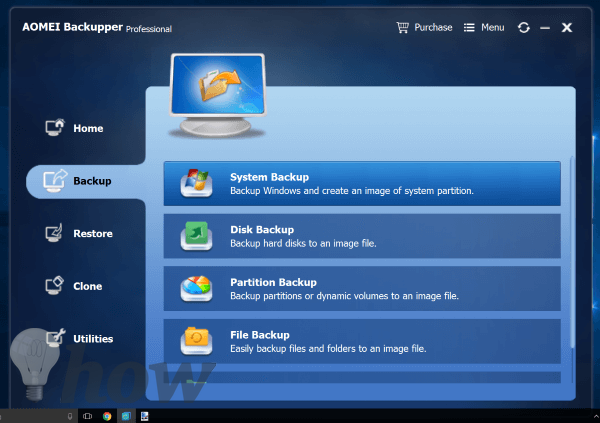Open the Home section

click(75, 128)
